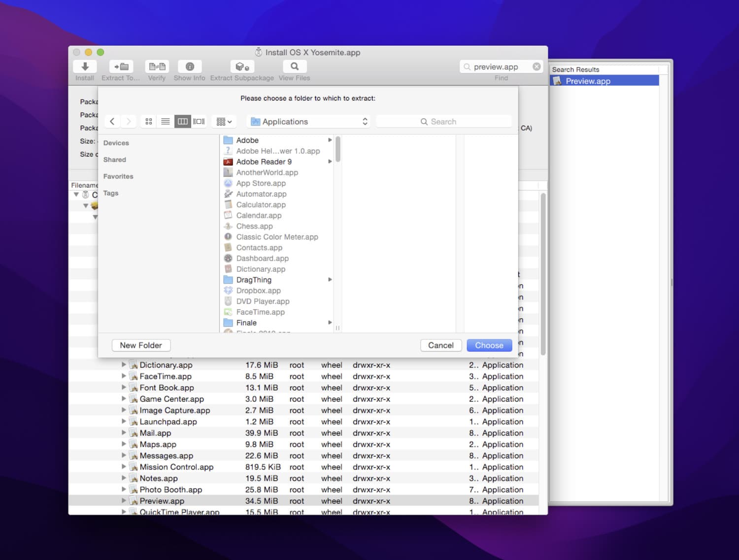Click the Extract To toolbar icon

[121, 66]
